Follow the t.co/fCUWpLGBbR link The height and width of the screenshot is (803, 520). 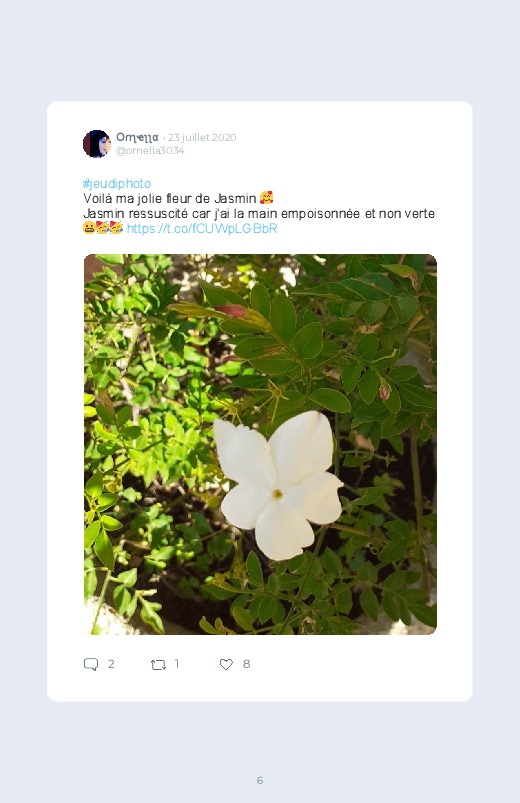[202, 228]
